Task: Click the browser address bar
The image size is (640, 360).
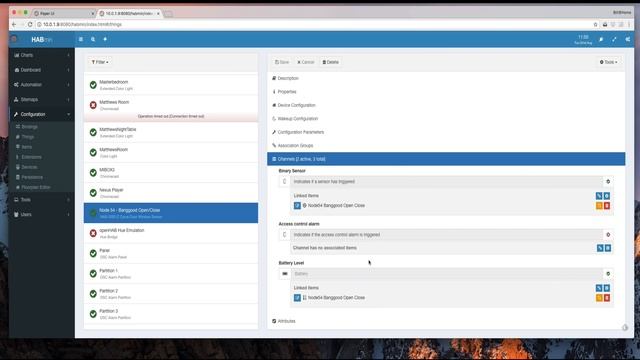Action: click(x=314, y=24)
